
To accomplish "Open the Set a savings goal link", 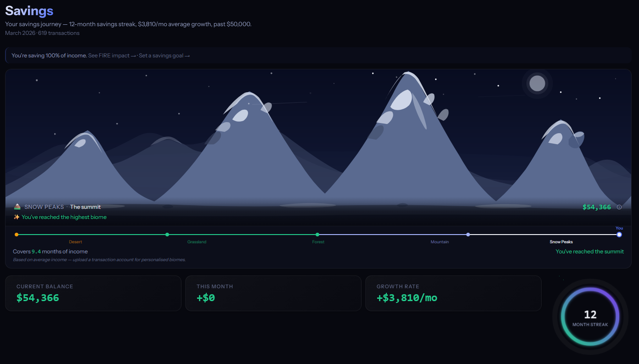I will tap(164, 56).
